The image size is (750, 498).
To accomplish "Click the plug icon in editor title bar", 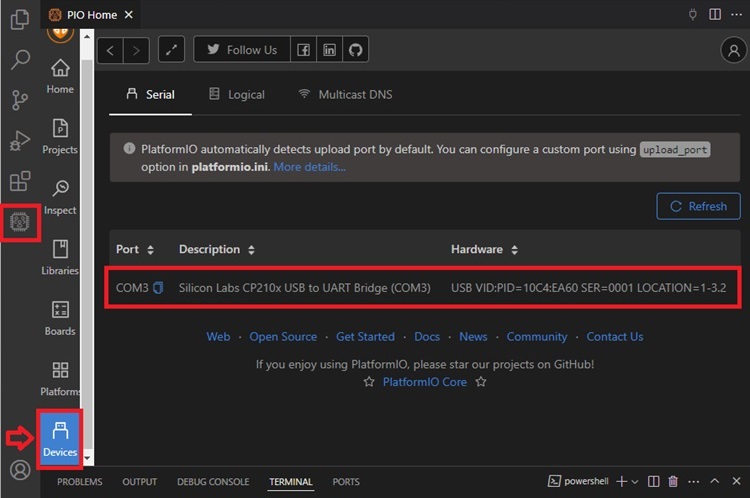I will [x=692, y=14].
